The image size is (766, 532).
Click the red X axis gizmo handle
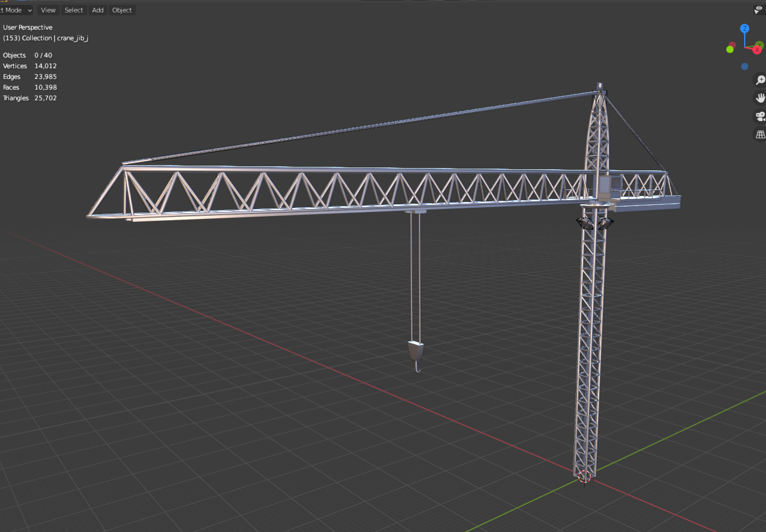click(757, 50)
